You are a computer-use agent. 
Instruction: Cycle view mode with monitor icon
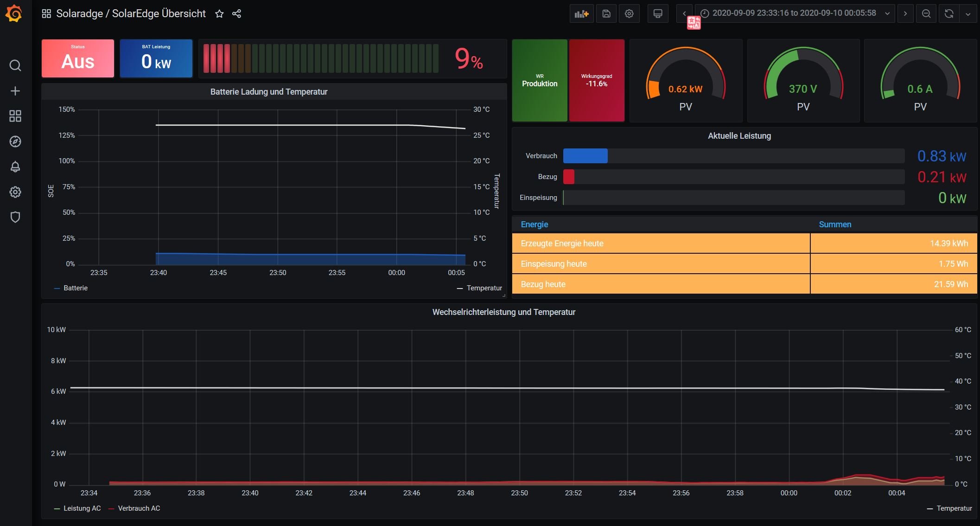click(x=657, y=14)
